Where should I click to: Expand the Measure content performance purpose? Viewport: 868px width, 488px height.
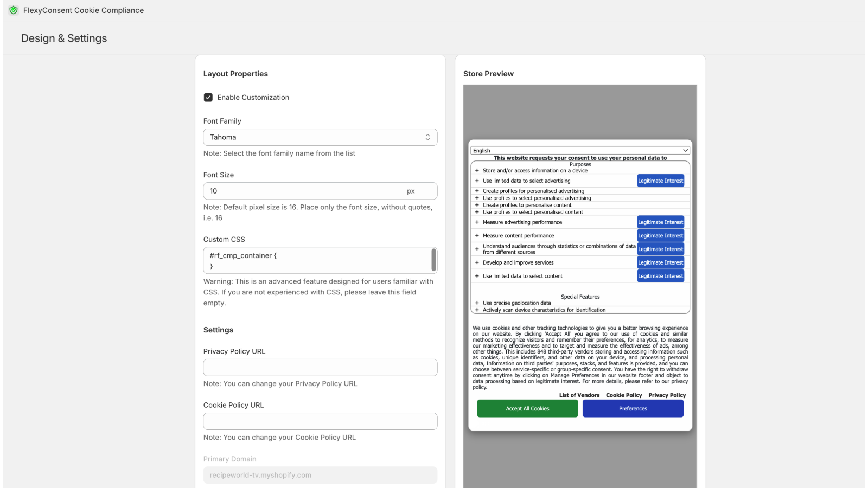point(477,235)
